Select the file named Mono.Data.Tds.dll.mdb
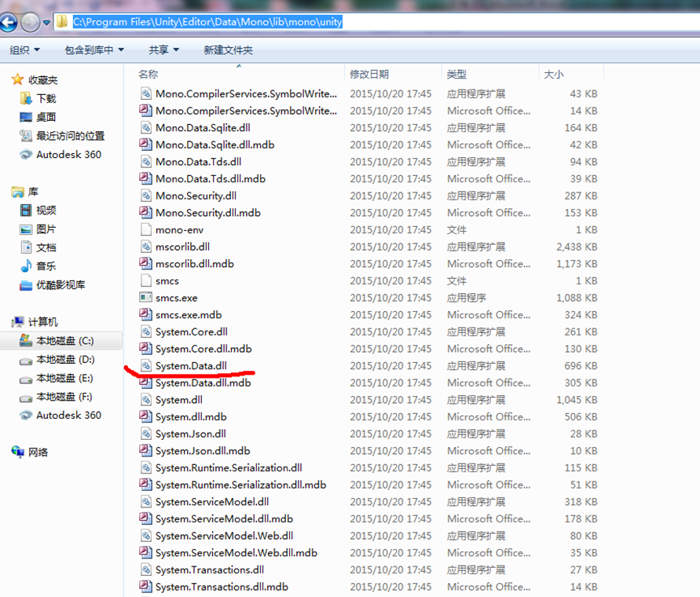The height and width of the screenshot is (597, 700). (211, 178)
